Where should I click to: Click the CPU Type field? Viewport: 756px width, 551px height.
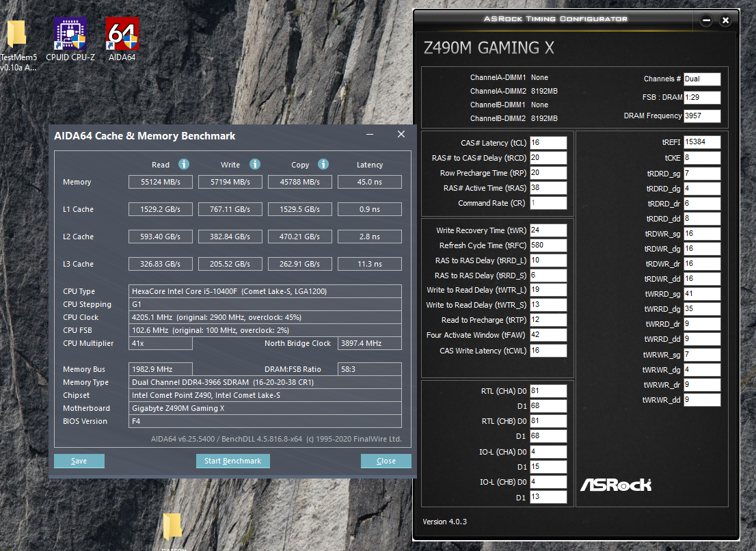pyautogui.click(x=265, y=291)
